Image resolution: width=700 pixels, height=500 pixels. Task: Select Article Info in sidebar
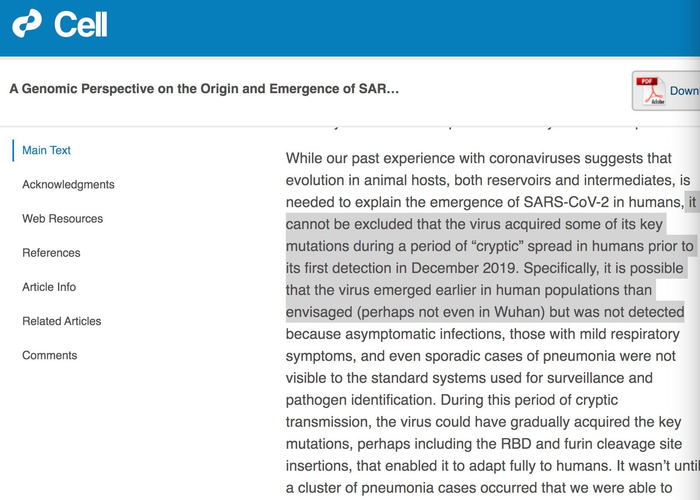[x=49, y=287]
